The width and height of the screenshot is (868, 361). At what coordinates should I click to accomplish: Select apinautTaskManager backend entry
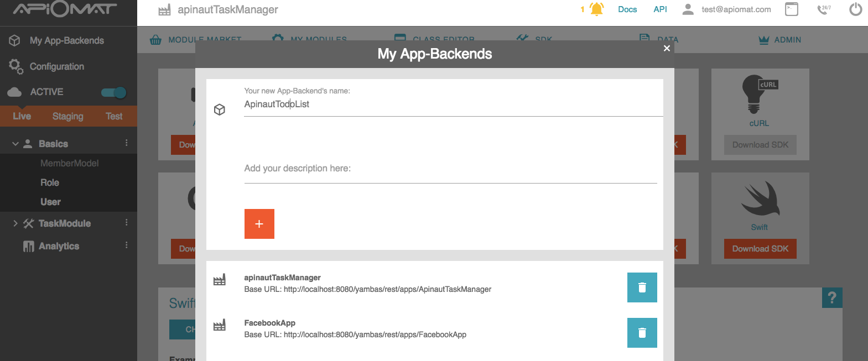367,283
